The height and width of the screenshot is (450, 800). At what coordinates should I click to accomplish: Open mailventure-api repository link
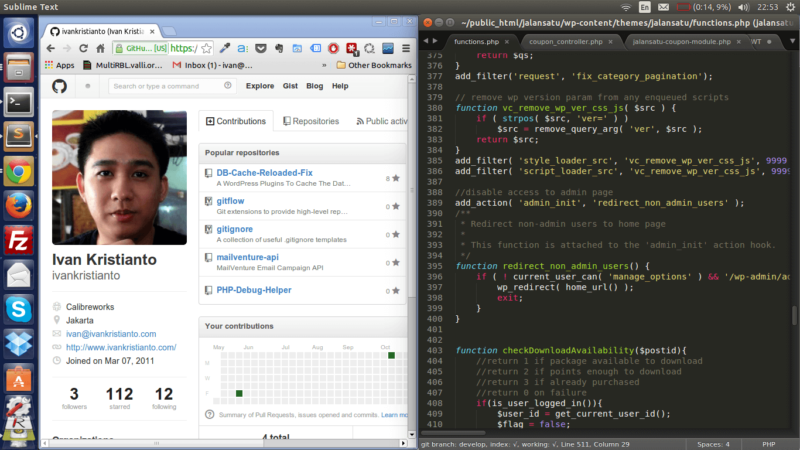tap(247, 257)
